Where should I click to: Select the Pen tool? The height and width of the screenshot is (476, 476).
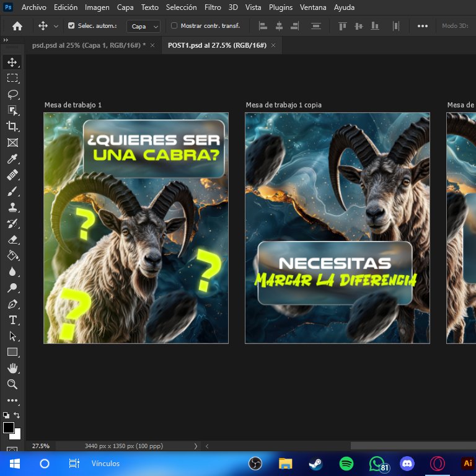(12, 304)
